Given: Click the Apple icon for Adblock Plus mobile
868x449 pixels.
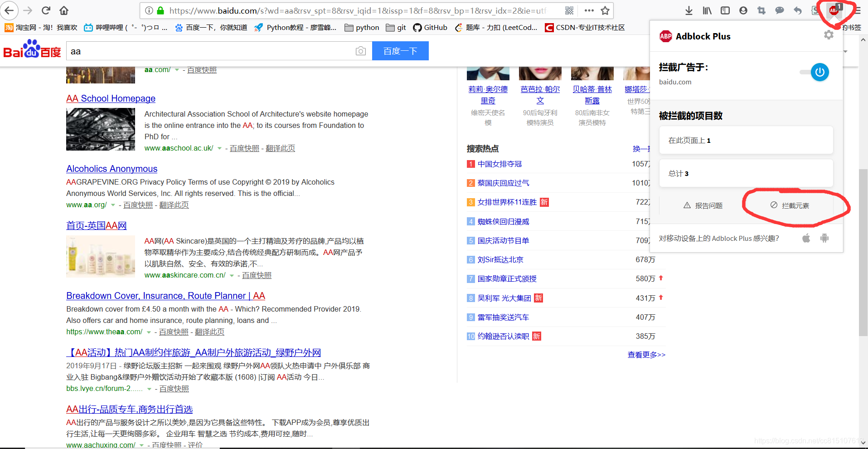Looking at the screenshot, I should coord(806,238).
